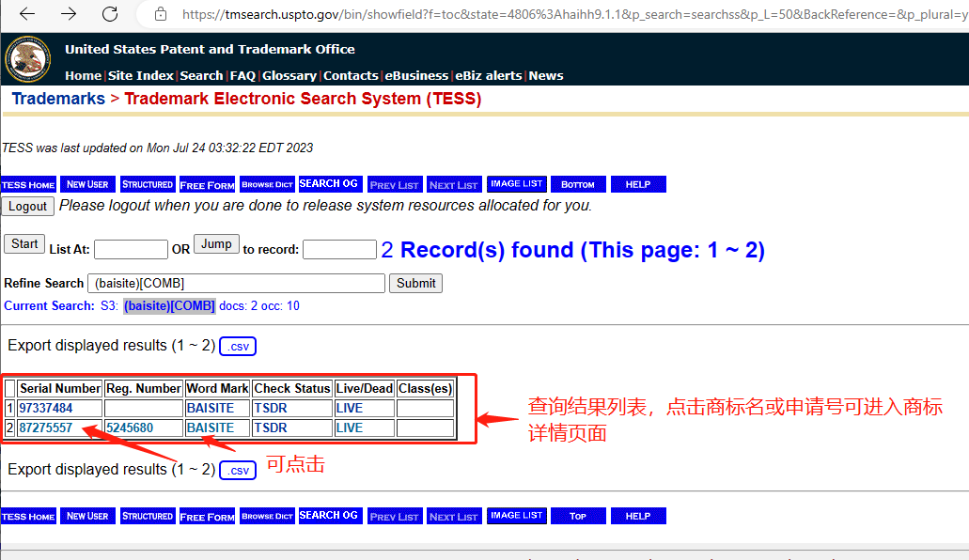Open the top Structured search button
Viewport: 969px width, 560px height.
[x=148, y=185]
